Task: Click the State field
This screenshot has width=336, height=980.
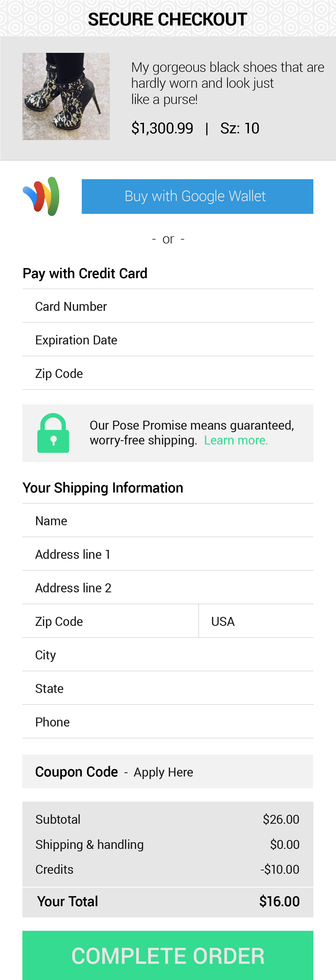Action: (168, 688)
